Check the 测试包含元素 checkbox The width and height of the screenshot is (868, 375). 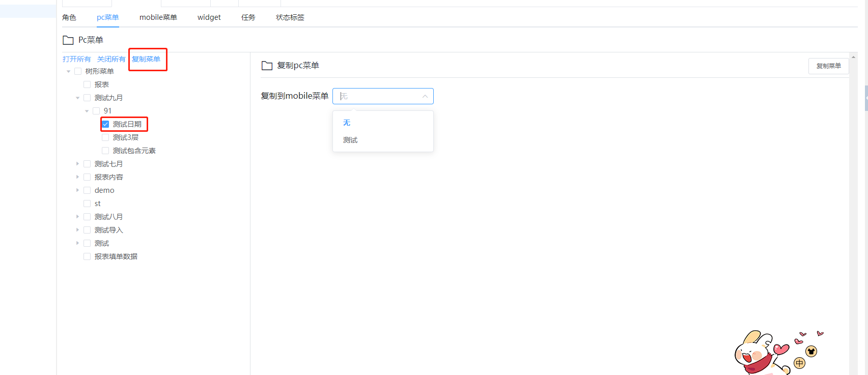(x=105, y=151)
